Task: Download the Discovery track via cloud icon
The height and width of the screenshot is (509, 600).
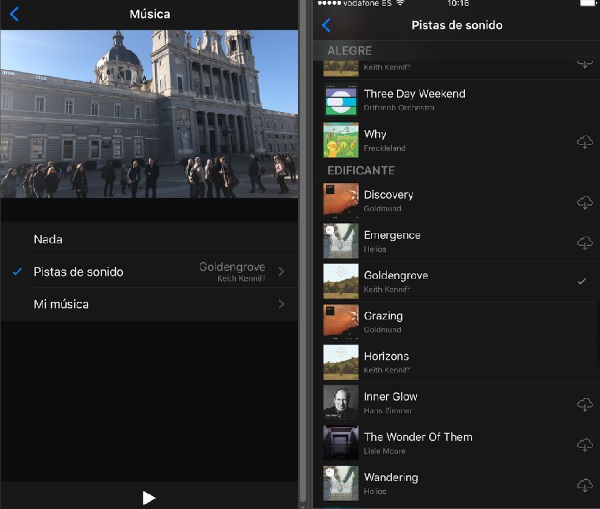Action: click(584, 202)
